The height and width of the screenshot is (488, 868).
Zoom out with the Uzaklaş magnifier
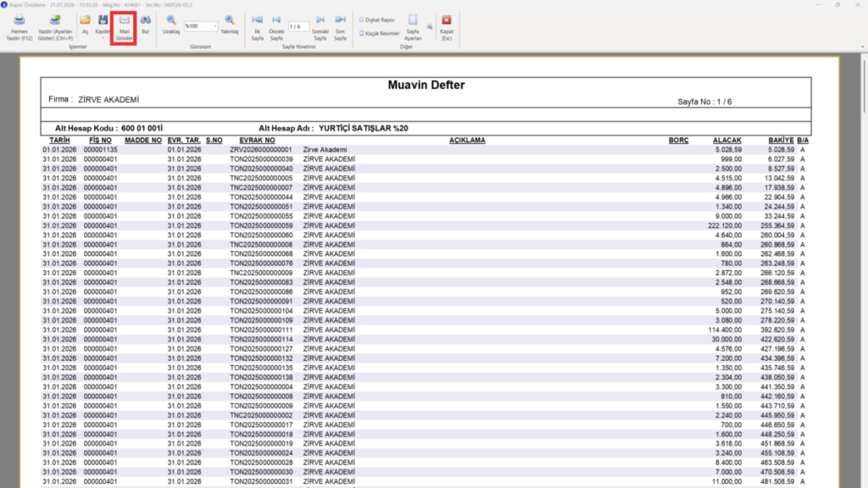pyautogui.click(x=171, y=20)
